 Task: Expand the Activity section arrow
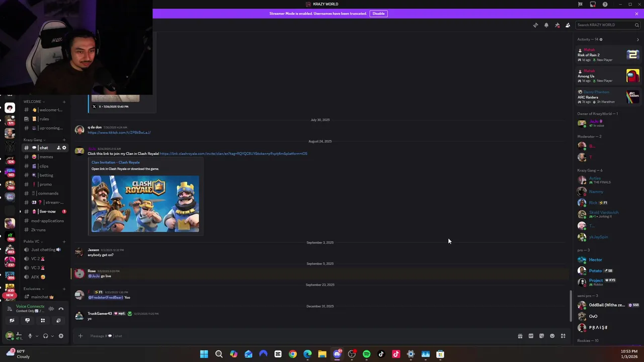click(637, 39)
